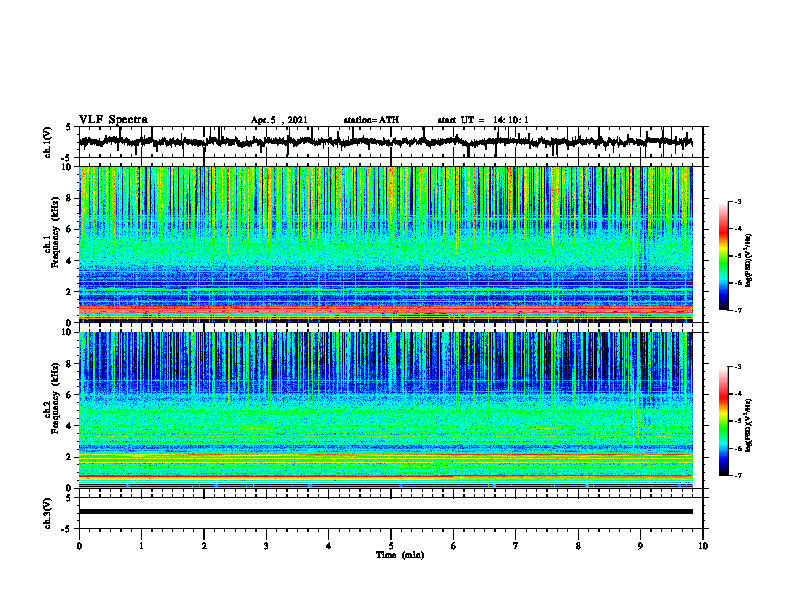
Task: Click inside the ch.2 spectrogram panel
Action: tap(385, 410)
